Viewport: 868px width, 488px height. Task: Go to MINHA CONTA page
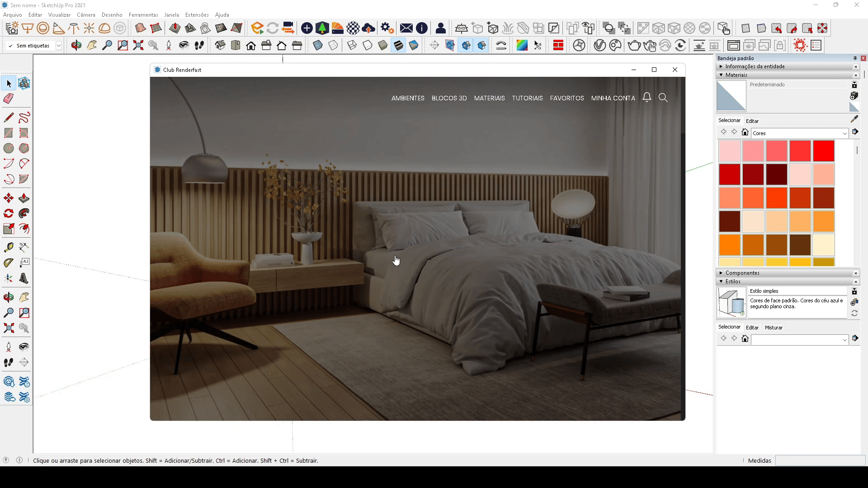613,98
